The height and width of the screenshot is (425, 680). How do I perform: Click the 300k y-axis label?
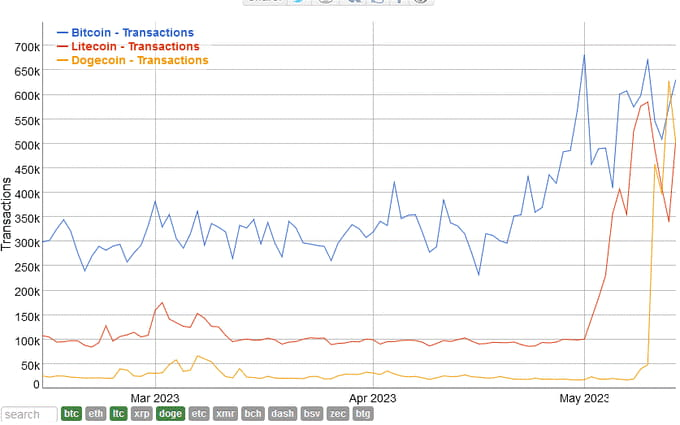(x=27, y=243)
